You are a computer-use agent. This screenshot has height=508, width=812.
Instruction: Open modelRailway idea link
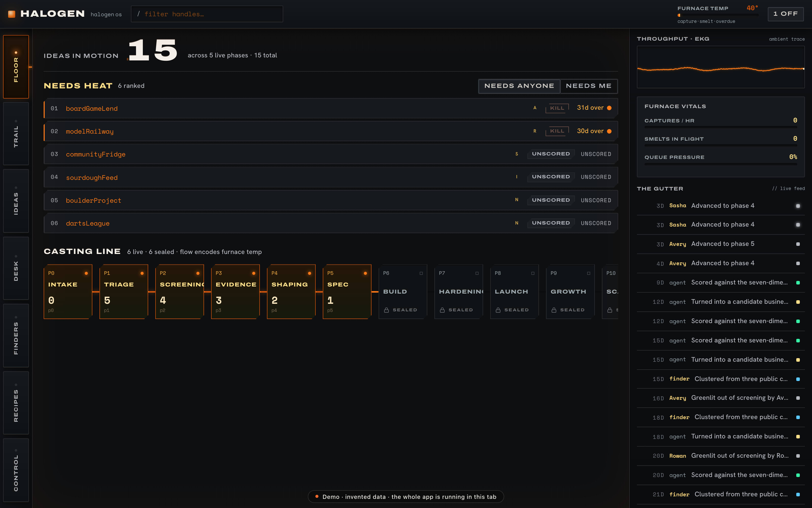coord(90,131)
